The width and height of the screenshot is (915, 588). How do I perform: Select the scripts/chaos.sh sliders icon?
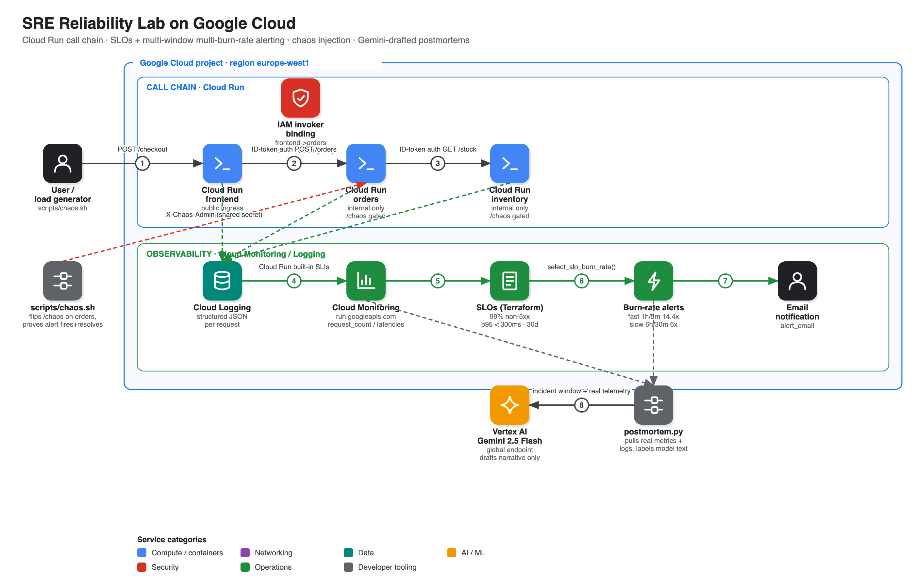63,281
